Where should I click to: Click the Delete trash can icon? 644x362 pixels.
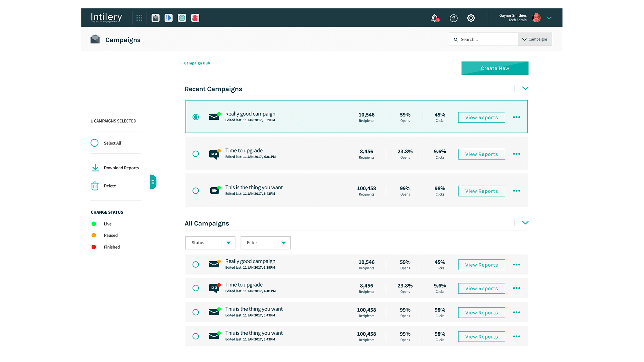click(x=95, y=186)
